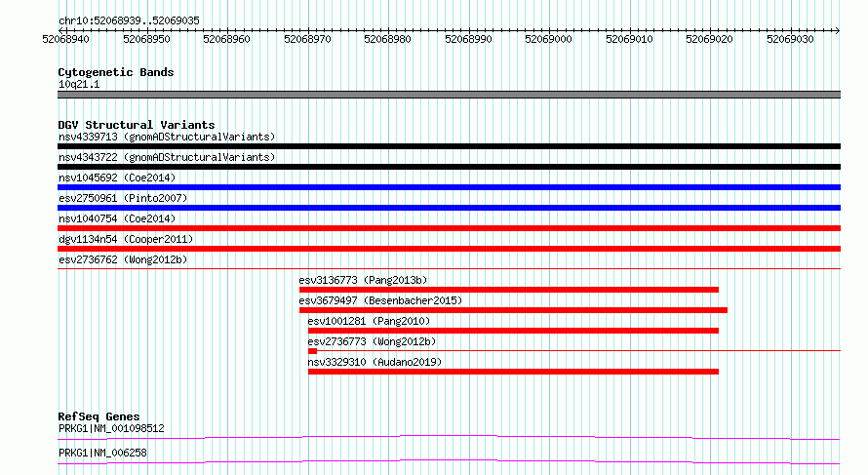The width and height of the screenshot is (868, 475).
Task: Open variant nsv1045692 (Coe2014) label
Action: click(x=117, y=178)
